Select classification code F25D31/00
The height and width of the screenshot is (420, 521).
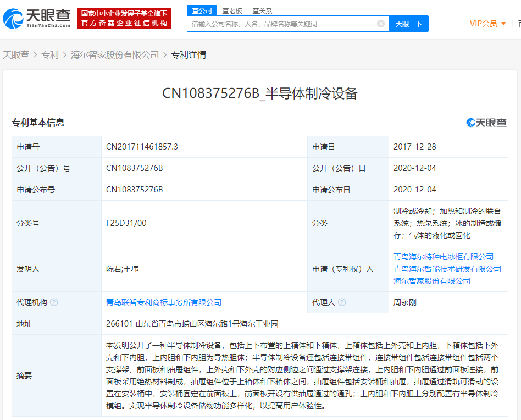[126, 223]
